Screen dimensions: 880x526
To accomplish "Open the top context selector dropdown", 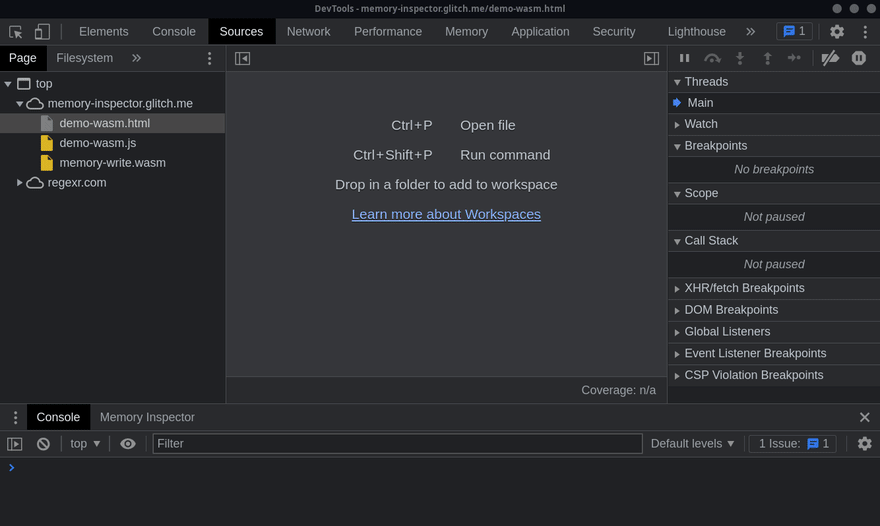I will [x=85, y=444].
